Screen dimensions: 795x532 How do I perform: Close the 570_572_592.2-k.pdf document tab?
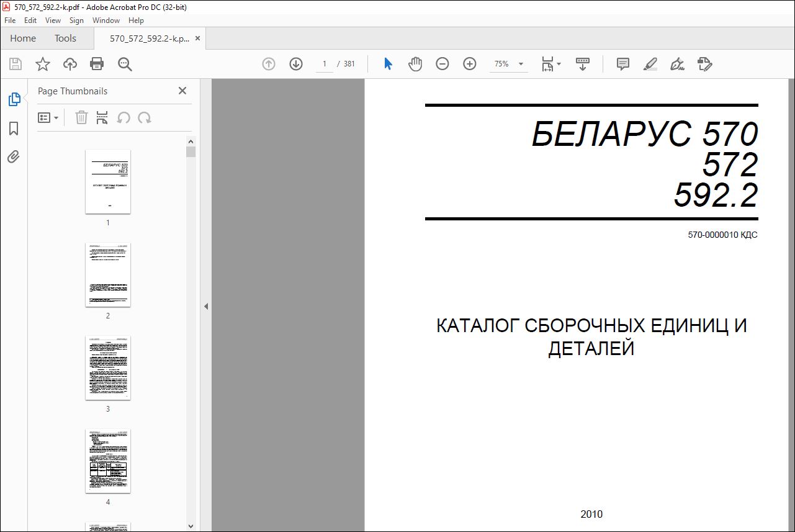click(197, 38)
